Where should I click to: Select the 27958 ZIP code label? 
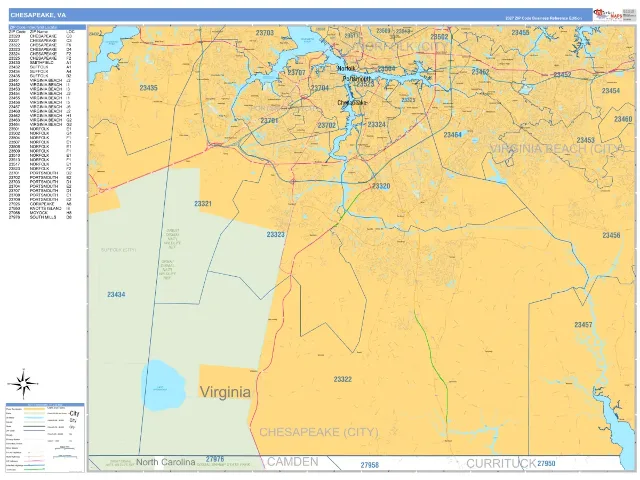[370, 465]
